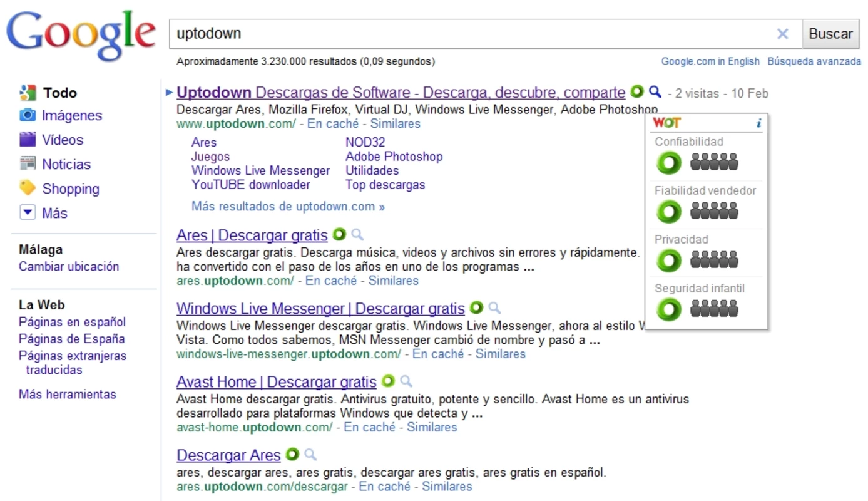Open the Descargar Ares result title
The width and height of the screenshot is (868, 501).
coord(228,455)
